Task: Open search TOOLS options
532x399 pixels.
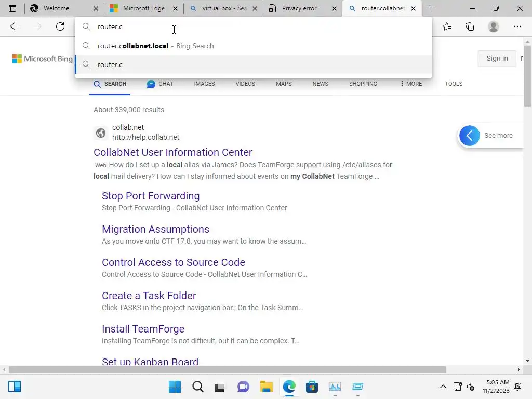Action: tap(454, 84)
